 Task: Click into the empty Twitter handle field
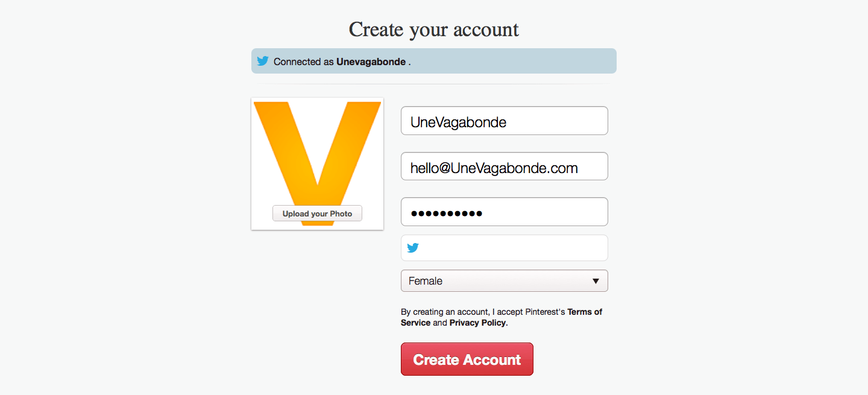point(512,248)
